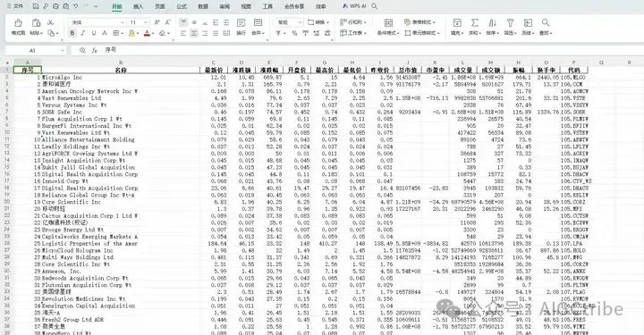Select header cell 最新价
Viewport: 644px width, 335px height.
pyautogui.click(x=213, y=70)
